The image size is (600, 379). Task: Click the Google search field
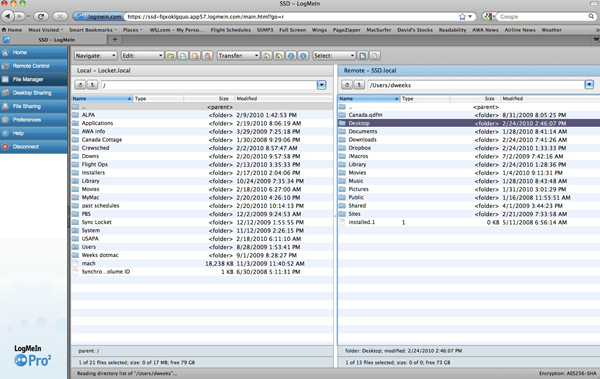[542, 16]
